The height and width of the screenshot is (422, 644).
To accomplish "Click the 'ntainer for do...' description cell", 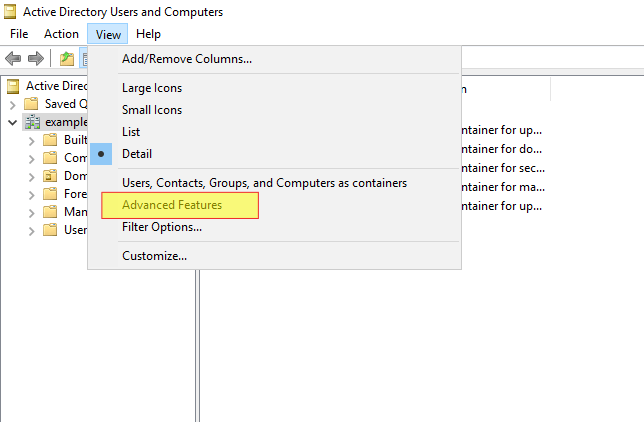I will (x=502, y=149).
